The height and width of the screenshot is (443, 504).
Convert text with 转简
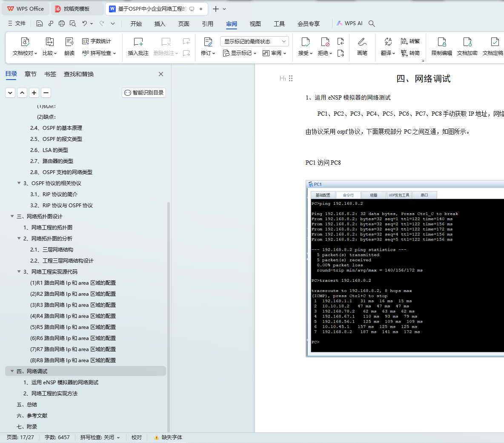tap(410, 53)
